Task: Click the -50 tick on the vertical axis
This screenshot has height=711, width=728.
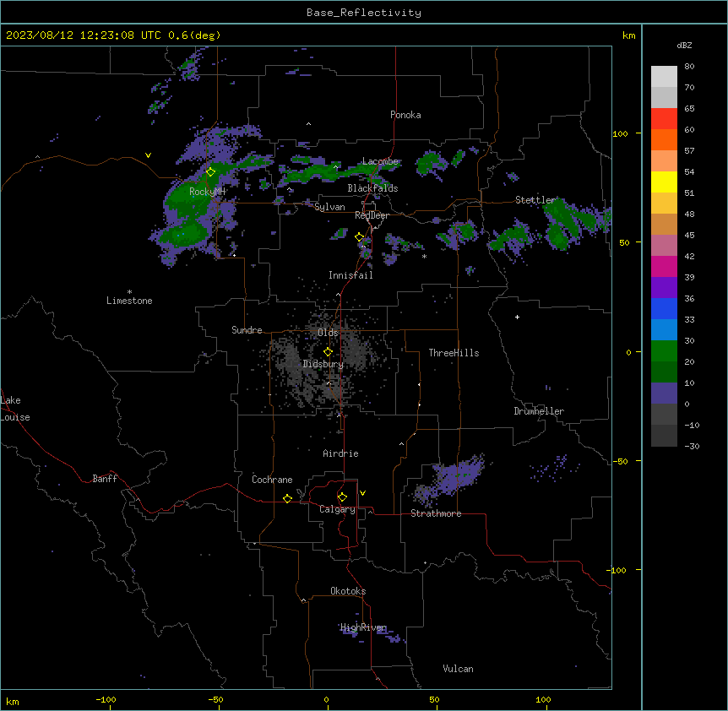Action: [620, 461]
